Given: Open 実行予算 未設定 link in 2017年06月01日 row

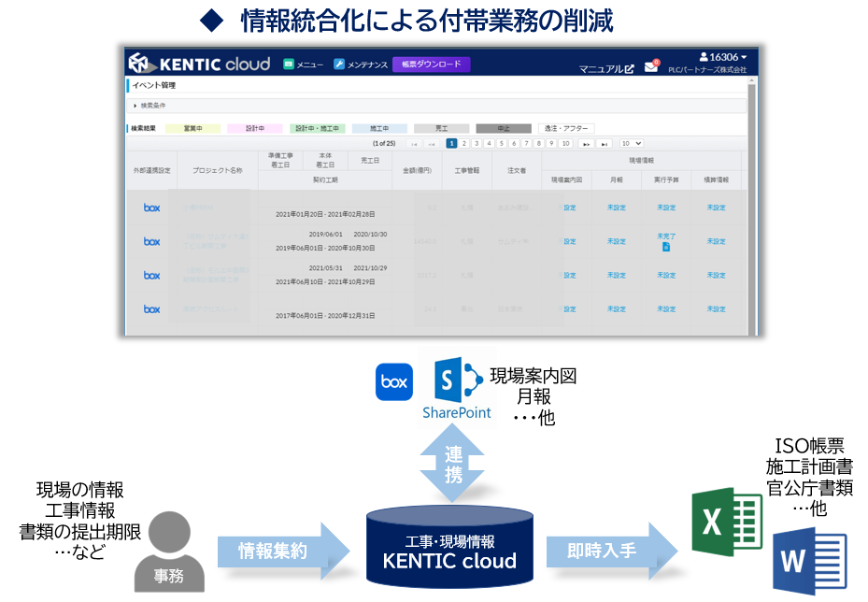Looking at the screenshot, I should 666,309.
